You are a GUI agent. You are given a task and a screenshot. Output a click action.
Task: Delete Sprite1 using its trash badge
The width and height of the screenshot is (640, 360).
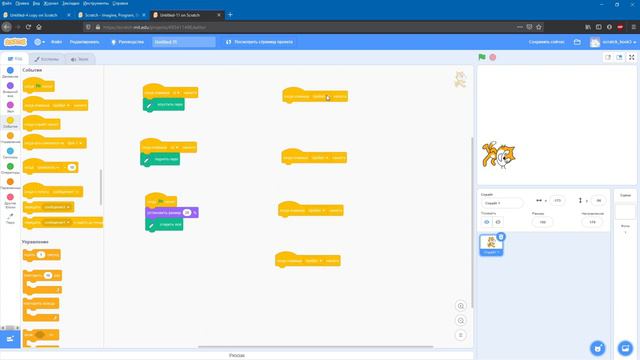[x=501, y=236]
